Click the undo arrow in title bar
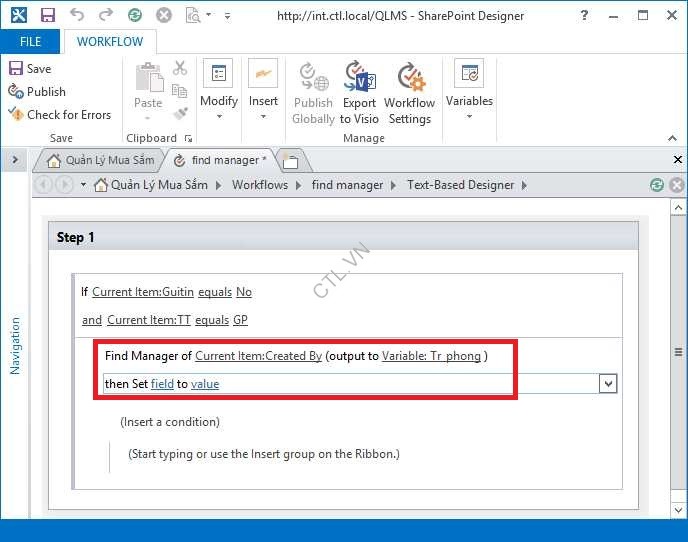This screenshot has height=542, width=688. click(x=77, y=15)
